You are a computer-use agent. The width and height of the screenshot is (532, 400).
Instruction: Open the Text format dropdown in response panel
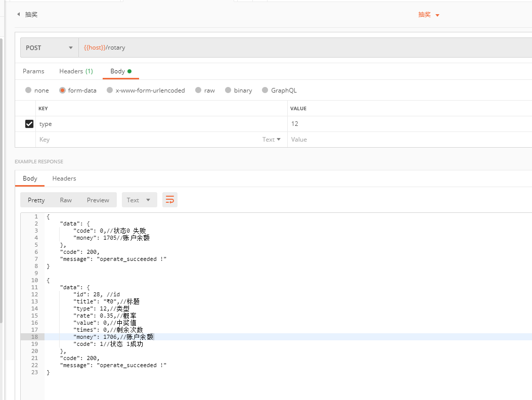click(139, 200)
